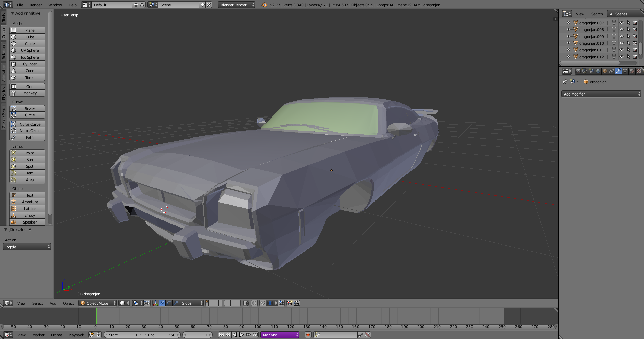Open the Render properties tab camera icon
The width and height of the screenshot is (644, 339).
coord(578,71)
